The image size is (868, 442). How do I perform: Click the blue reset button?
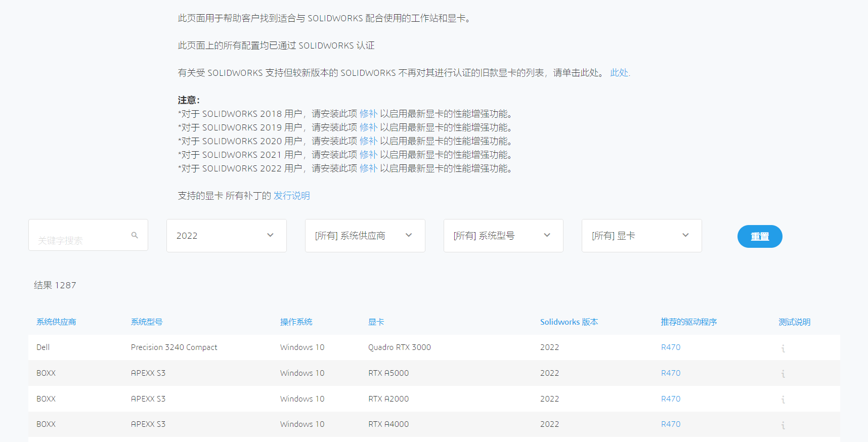[x=760, y=236]
